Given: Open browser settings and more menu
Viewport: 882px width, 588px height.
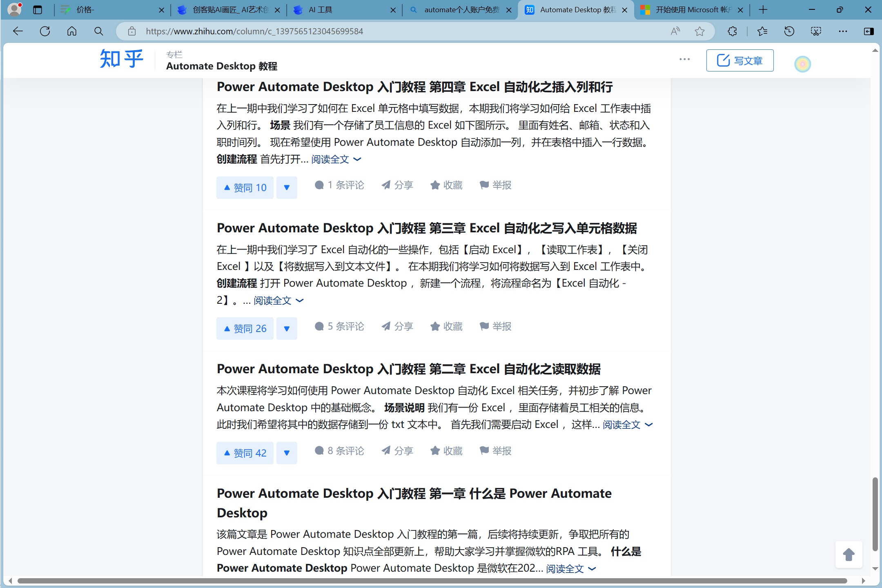Looking at the screenshot, I should [843, 31].
